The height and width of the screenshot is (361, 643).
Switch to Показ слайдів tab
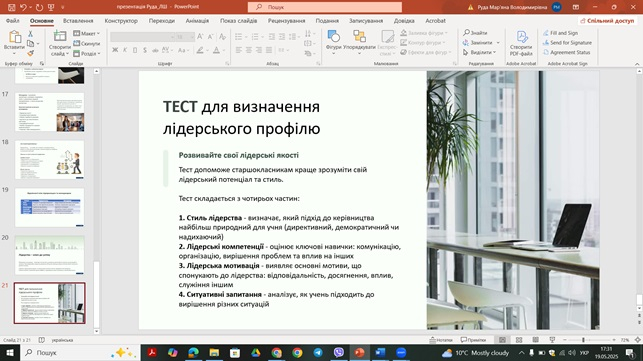click(238, 21)
